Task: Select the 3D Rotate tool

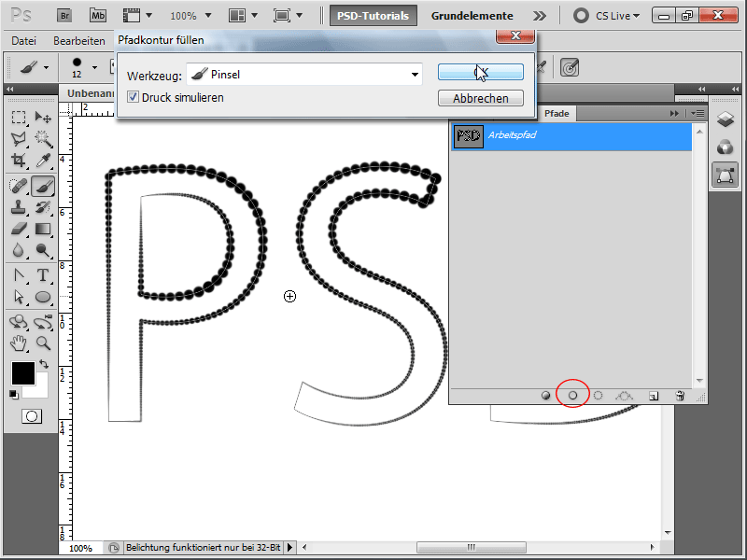Action: 19,322
